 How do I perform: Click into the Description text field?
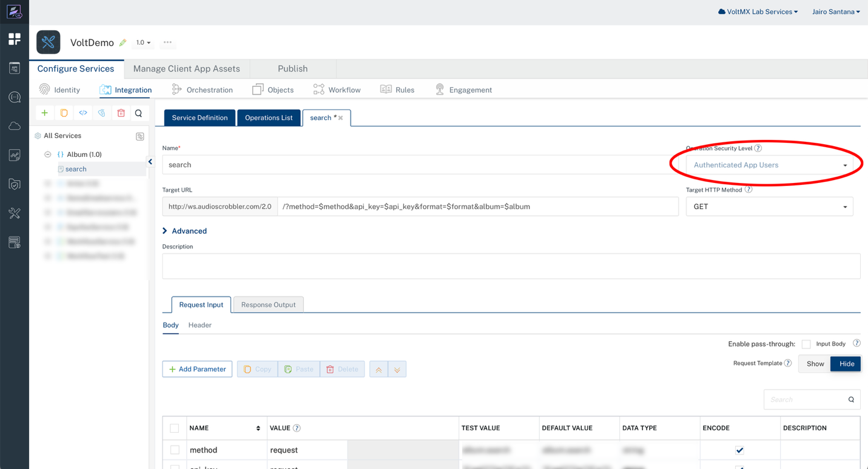tap(511, 266)
